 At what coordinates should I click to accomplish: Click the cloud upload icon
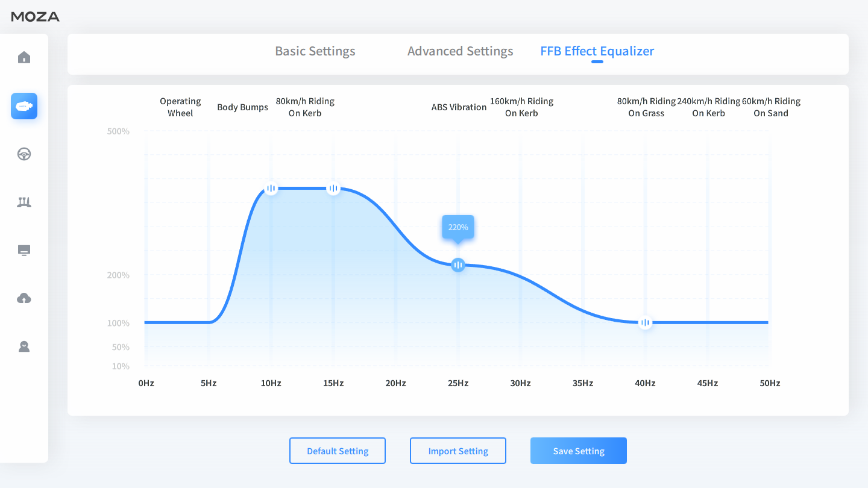24,299
